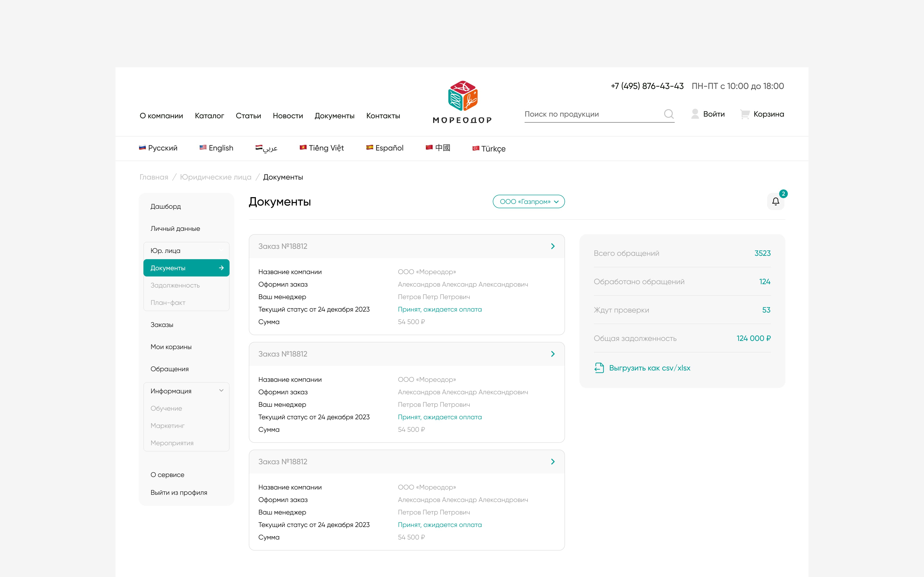This screenshot has width=924, height=577.
Task: Go to Новости menu item
Action: pyautogui.click(x=288, y=116)
